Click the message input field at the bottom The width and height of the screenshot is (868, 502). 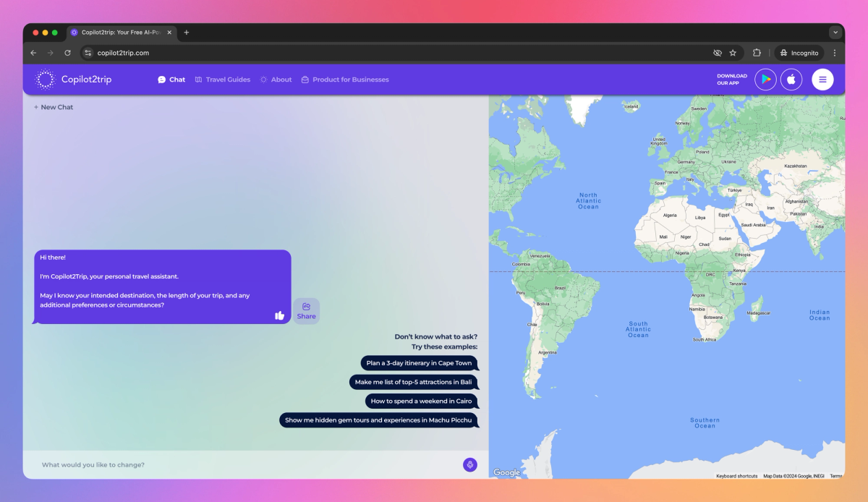pyautogui.click(x=217, y=464)
